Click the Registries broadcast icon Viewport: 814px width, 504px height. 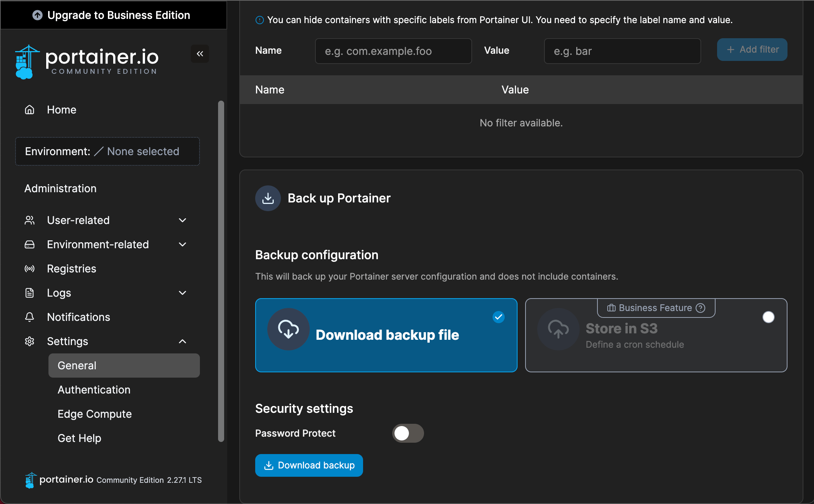pyautogui.click(x=30, y=269)
